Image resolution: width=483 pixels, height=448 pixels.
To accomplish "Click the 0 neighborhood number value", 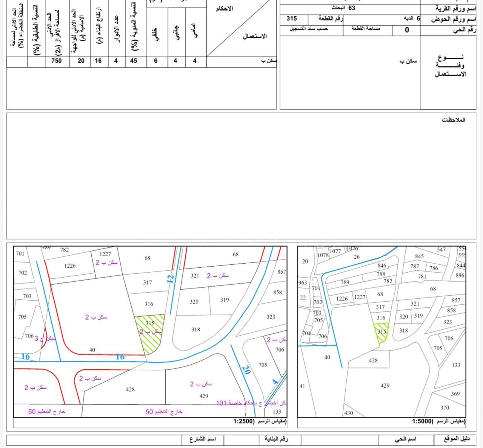I will pyautogui.click(x=407, y=30).
